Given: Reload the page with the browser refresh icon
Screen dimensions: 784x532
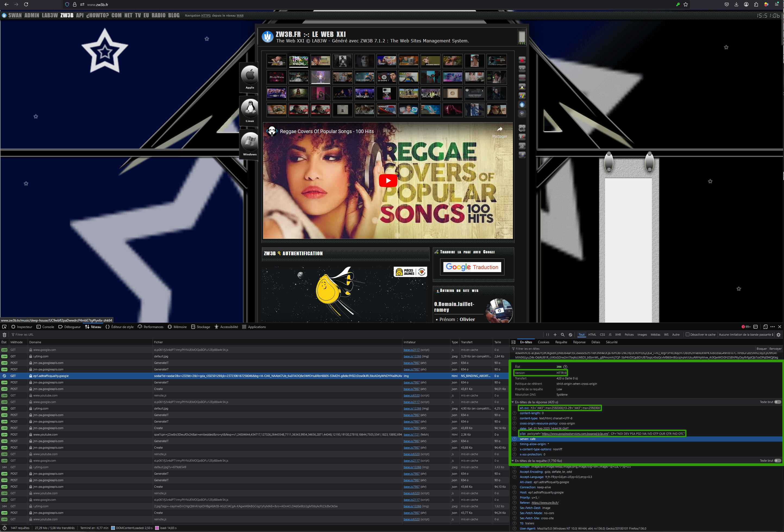Looking at the screenshot, I should coord(26,4).
